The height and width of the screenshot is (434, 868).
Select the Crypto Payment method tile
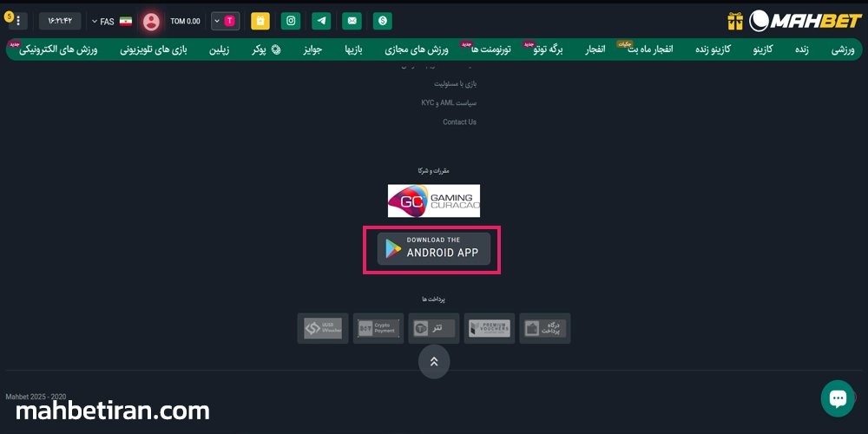[378, 329]
